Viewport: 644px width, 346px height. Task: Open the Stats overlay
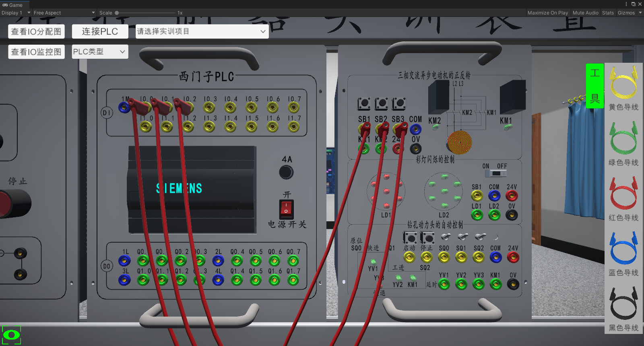[608, 13]
